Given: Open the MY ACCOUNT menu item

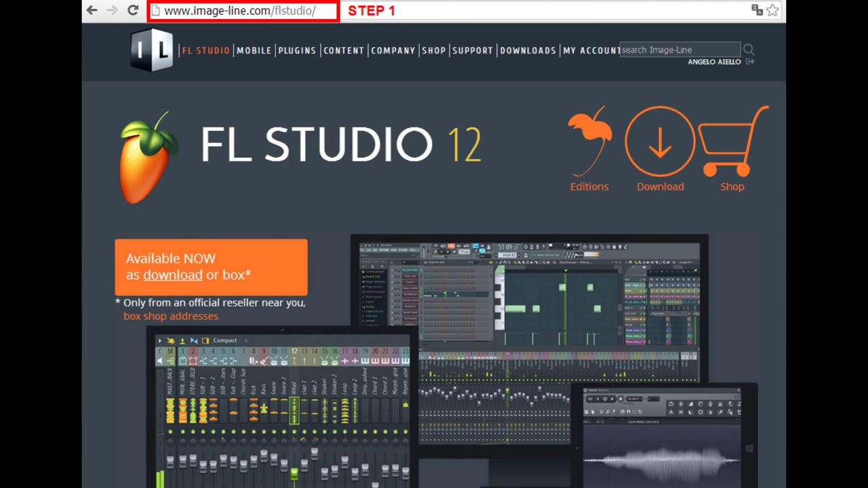Looking at the screenshot, I should [591, 50].
